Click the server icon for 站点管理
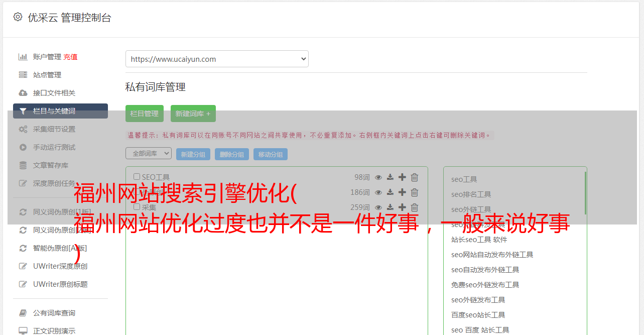Image resolution: width=644 pixels, height=335 pixels. [23, 75]
